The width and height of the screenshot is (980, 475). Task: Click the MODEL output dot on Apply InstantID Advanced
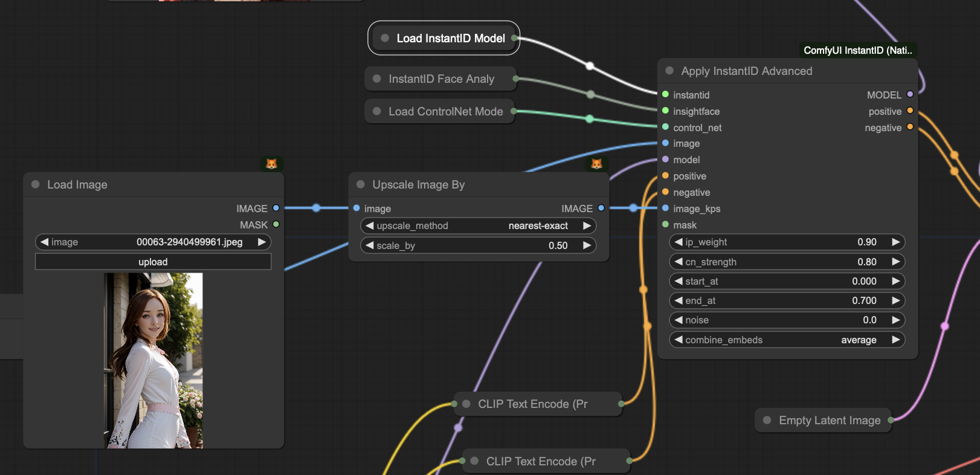point(910,94)
